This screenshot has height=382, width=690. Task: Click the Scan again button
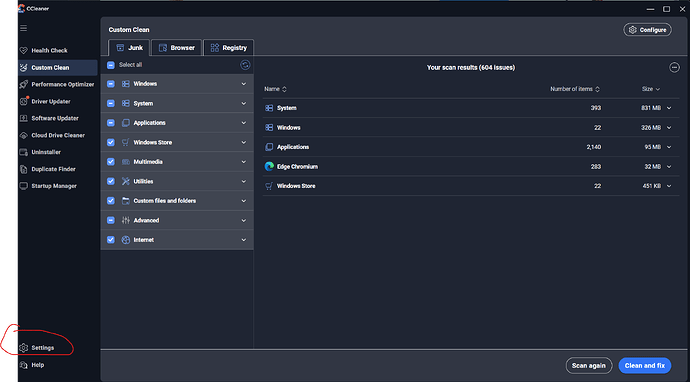coord(589,366)
